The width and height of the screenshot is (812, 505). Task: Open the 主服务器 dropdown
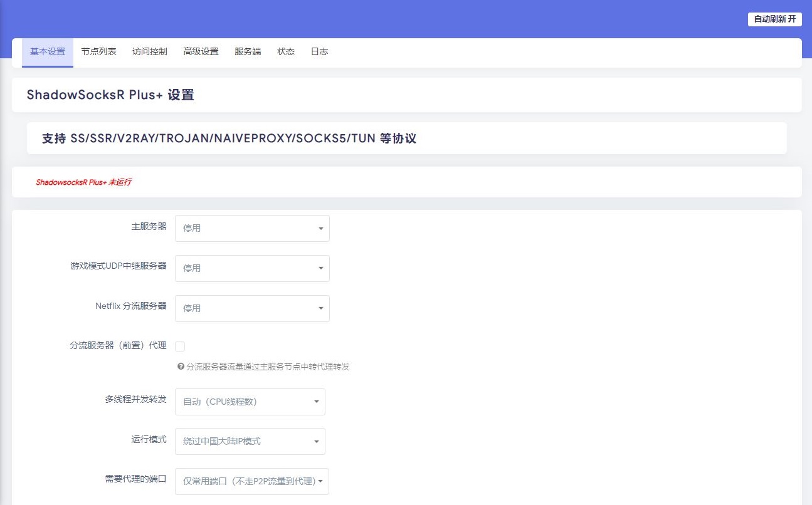(252, 228)
